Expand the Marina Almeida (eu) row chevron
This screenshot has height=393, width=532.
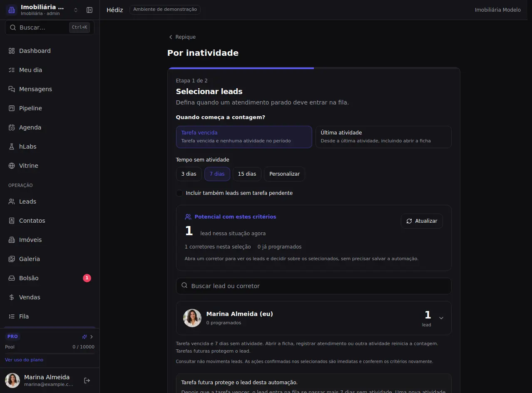tap(441, 318)
